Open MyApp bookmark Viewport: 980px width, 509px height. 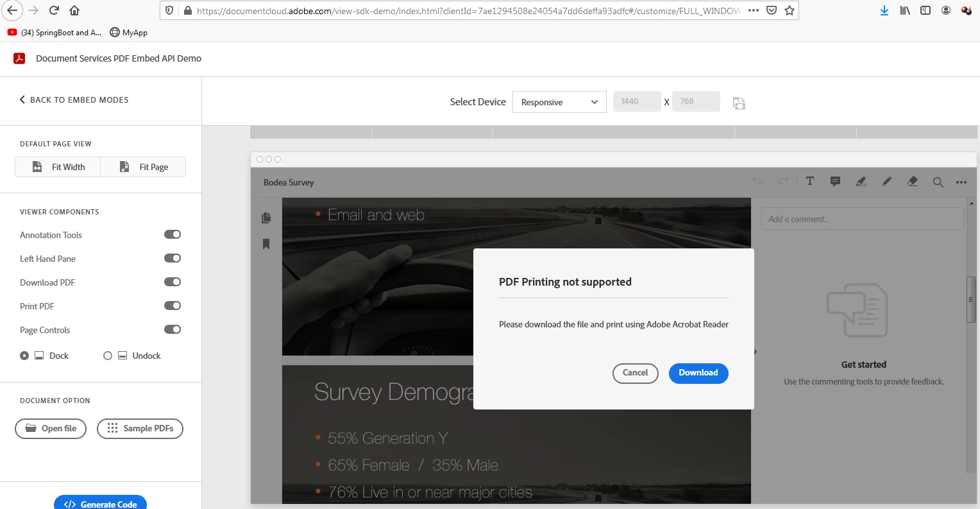coord(129,32)
